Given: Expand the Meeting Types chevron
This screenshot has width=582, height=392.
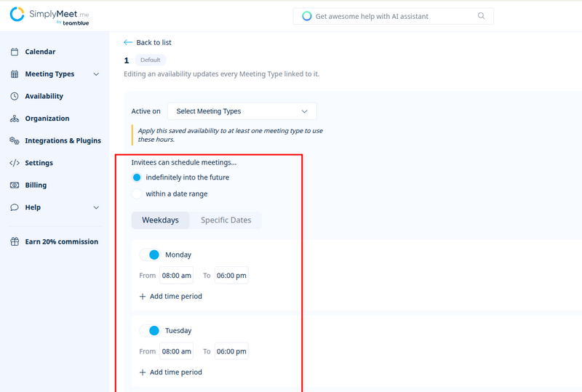Looking at the screenshot, I should [96, 74].
